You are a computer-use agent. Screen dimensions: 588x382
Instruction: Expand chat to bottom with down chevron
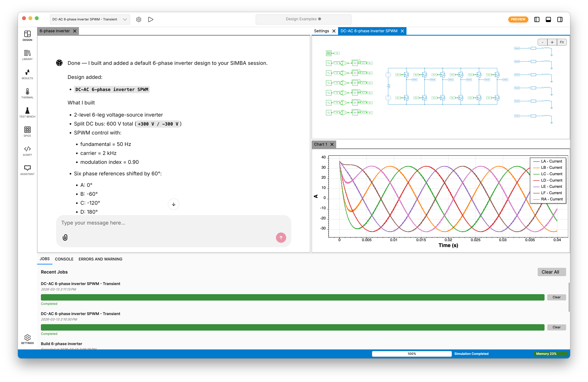click(x=174, y=204)
